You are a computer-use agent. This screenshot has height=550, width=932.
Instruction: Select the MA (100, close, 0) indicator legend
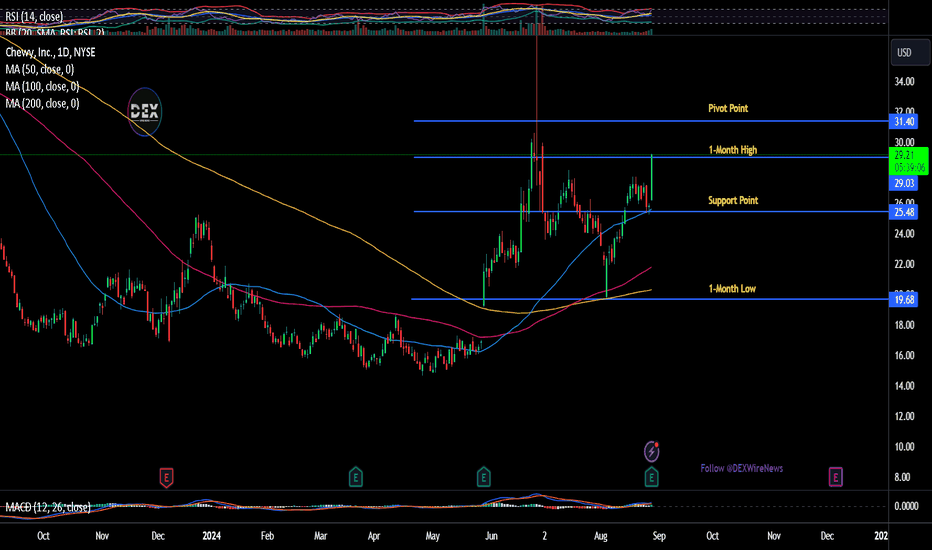coord(42,87)
